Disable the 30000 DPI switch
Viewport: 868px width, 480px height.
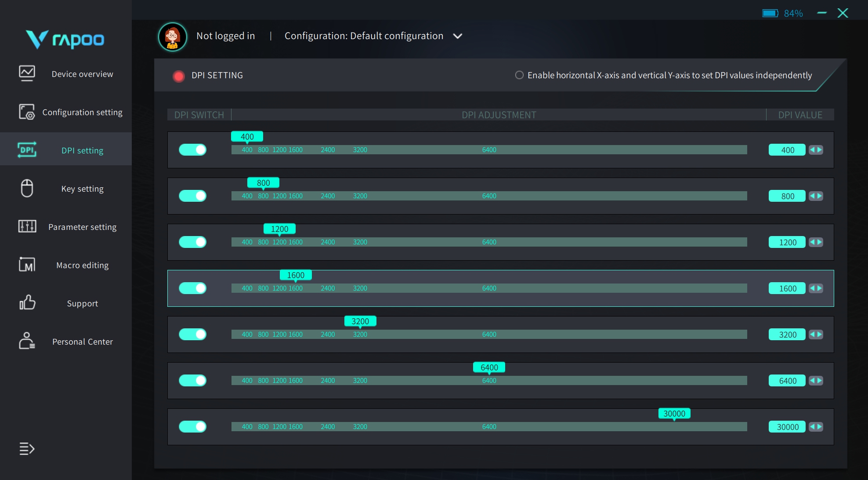click(192, 427)
